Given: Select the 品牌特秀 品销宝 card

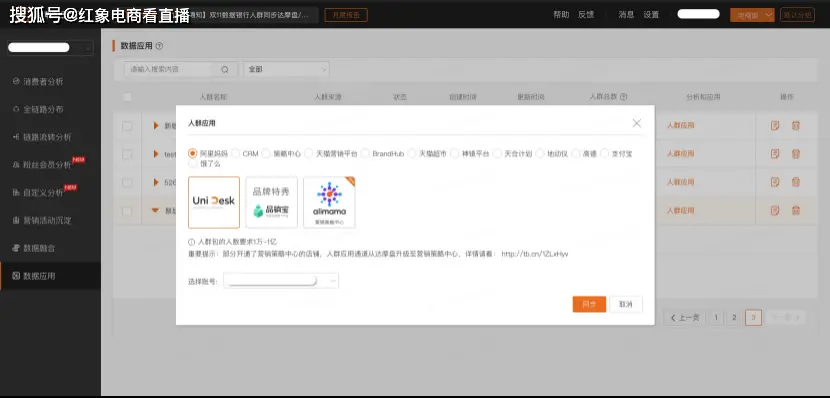Looking at the screenshot, I should pos(272,202).
